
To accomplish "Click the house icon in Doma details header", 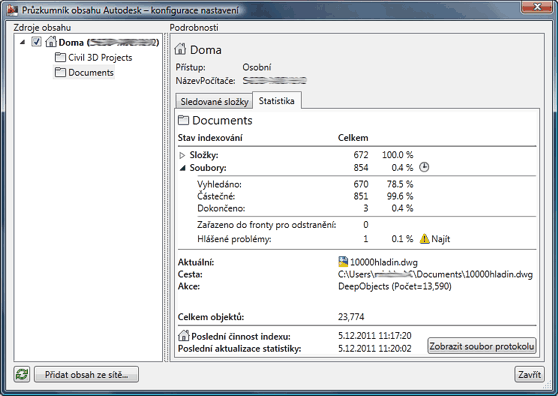I will tap(180, 49).
